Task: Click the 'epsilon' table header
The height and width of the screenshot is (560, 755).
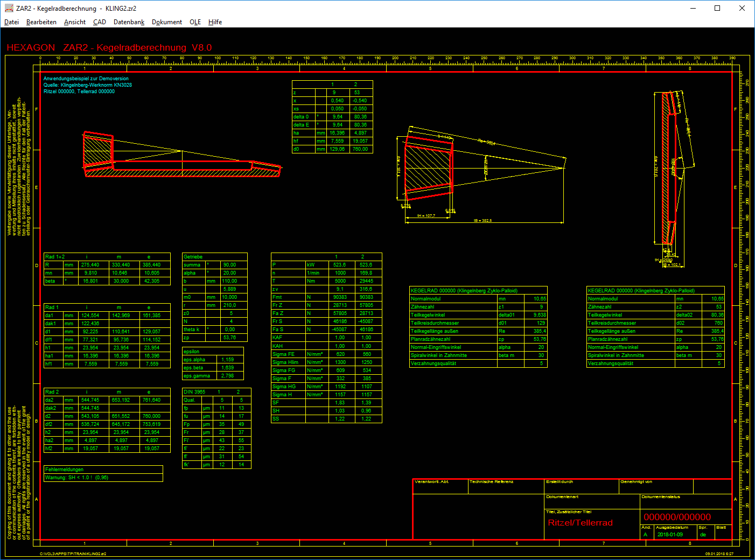Action: pyautogui.click(x=192, y=352)
